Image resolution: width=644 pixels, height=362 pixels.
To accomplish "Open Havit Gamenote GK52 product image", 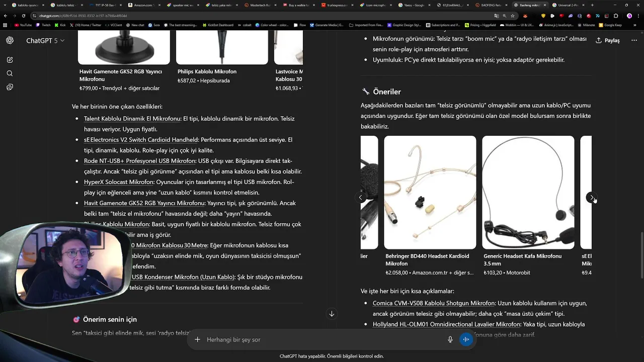I will (x=124, y=47).
